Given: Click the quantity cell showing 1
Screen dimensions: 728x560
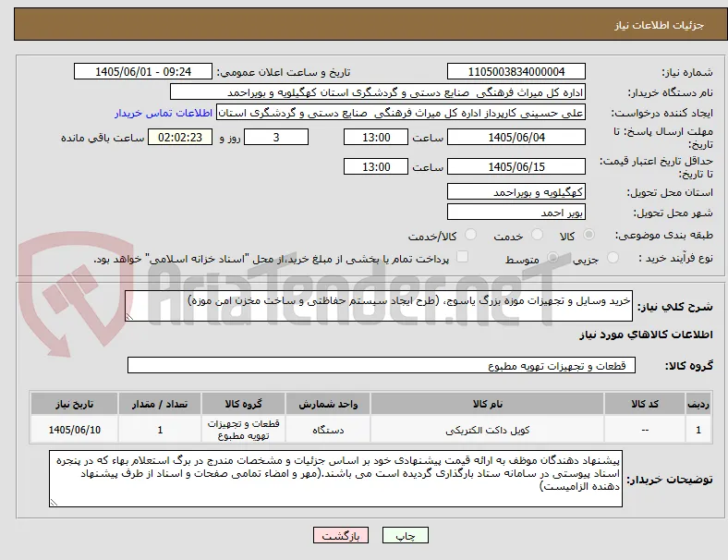Looking at the screenshot, I should coord(160,430).
